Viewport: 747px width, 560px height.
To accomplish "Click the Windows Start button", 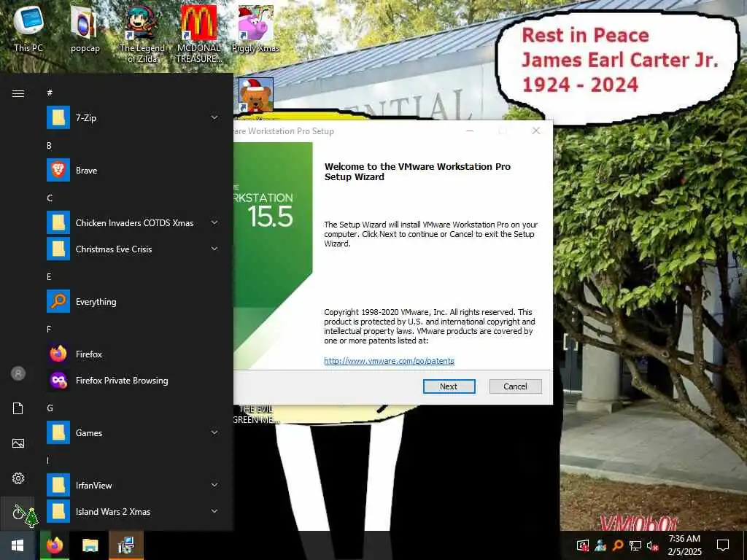I will [x=18, y=545].
